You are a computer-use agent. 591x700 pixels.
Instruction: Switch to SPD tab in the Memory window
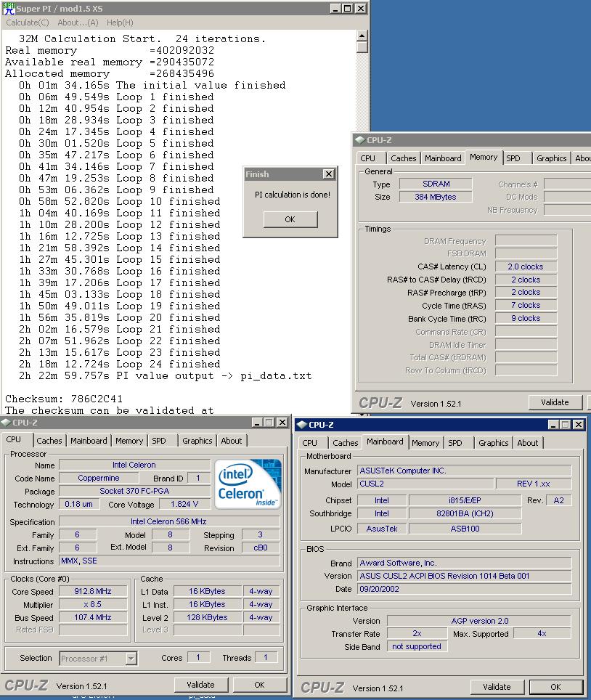point(513,158)
